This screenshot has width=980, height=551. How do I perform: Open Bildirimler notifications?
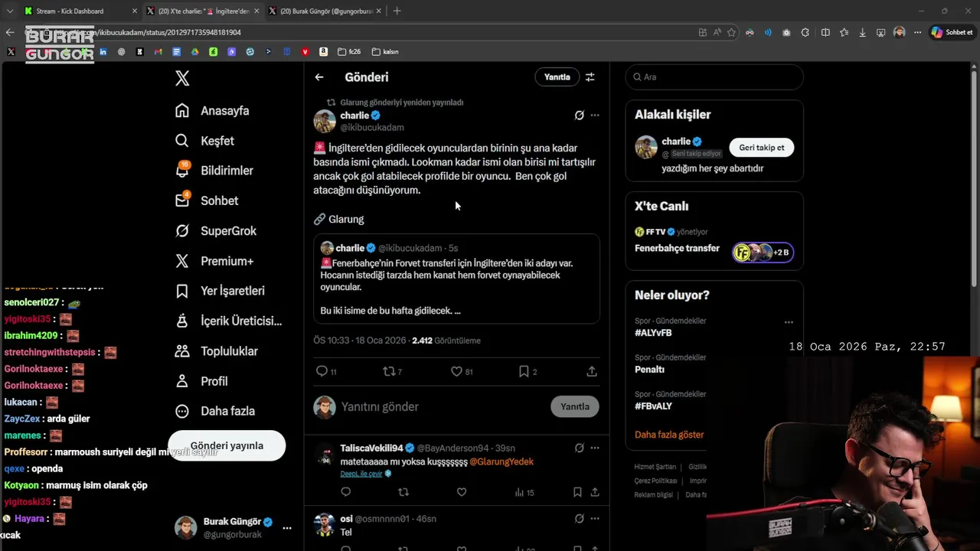214,171
